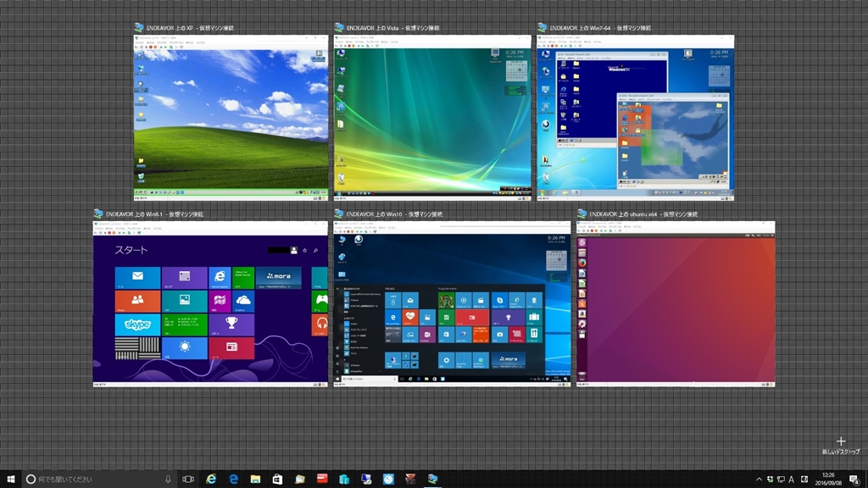Select the Vista virtual machine window thumbnail

(x=432, y=117)
